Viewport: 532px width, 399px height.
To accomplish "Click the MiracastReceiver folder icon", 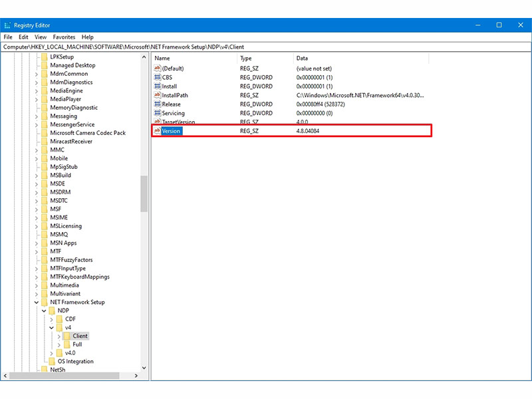I will [x=45, y=142].
